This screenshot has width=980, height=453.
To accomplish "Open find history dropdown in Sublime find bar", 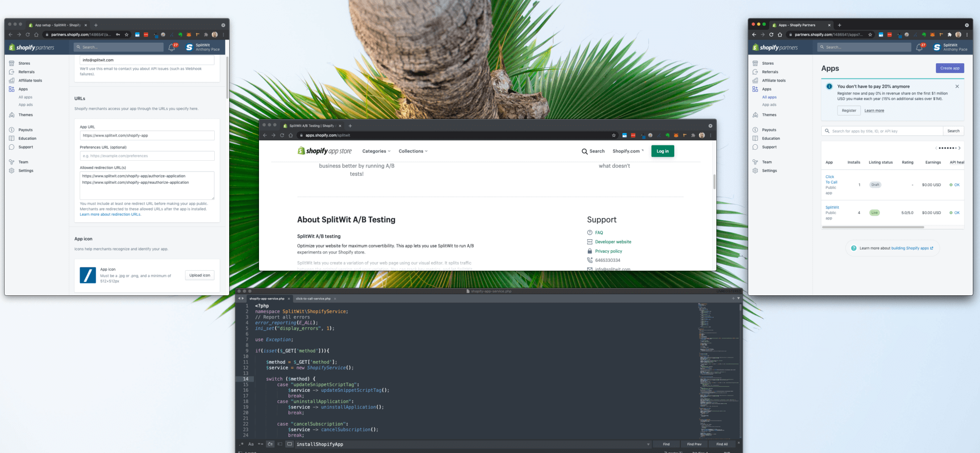I will (648, 444).
